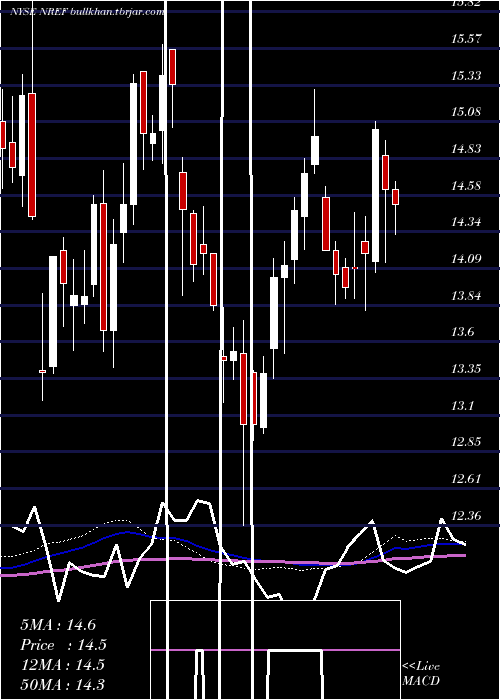This screenshot has height=700, width=500.
Task: Select the 50MA : 14.3 readout
Action: click(62, 684)
